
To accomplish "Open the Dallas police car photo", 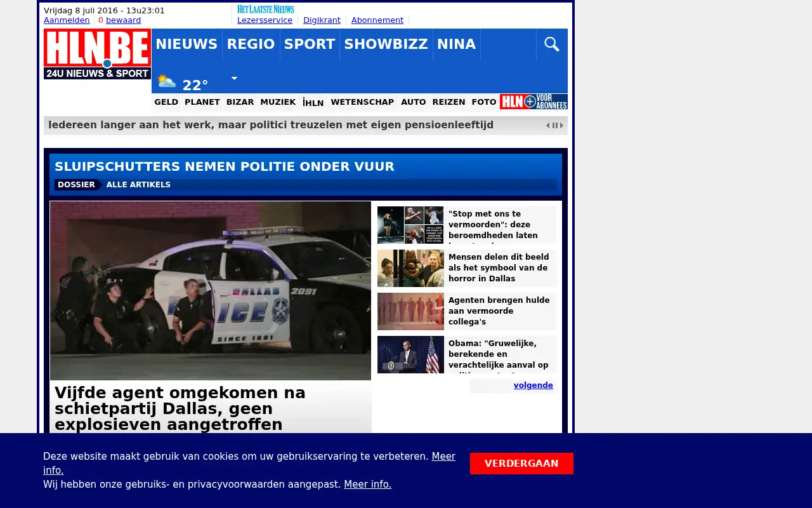I will pos(211,291).
